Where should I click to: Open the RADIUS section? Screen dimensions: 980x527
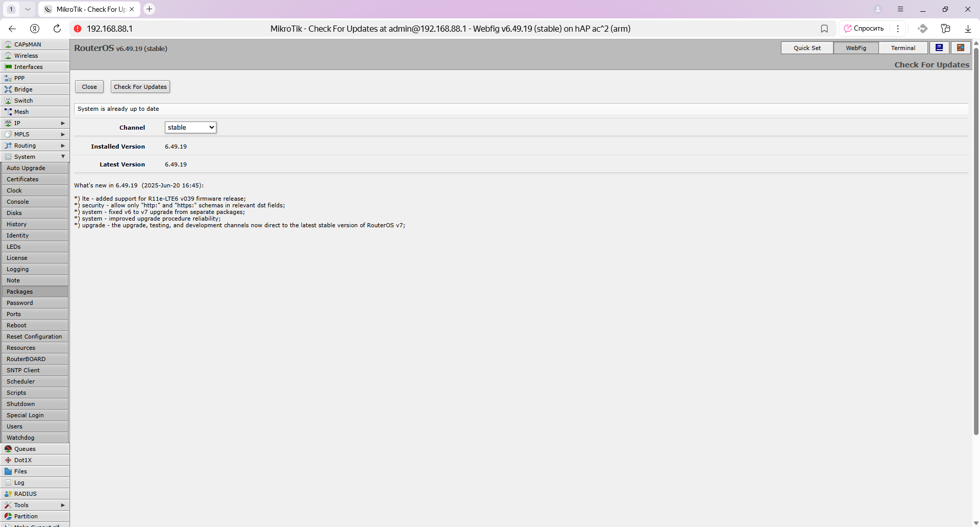(x=35, y=494)
